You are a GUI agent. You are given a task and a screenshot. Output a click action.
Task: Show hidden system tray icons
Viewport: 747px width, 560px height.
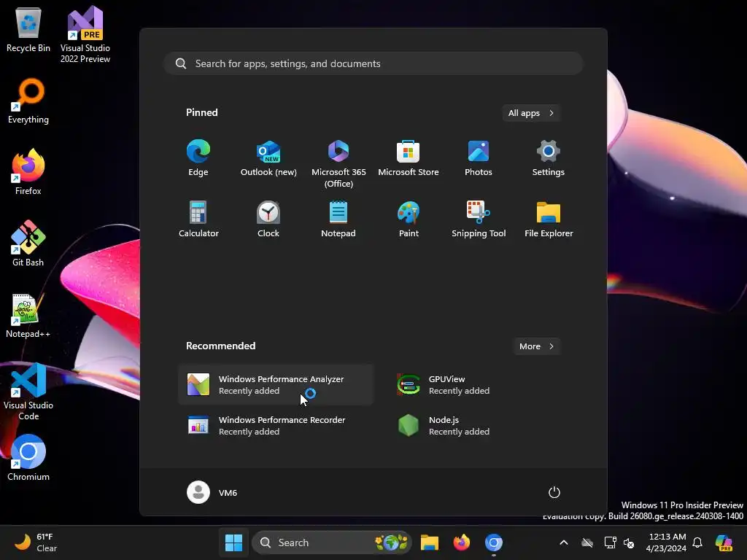[x=564, y=542]
